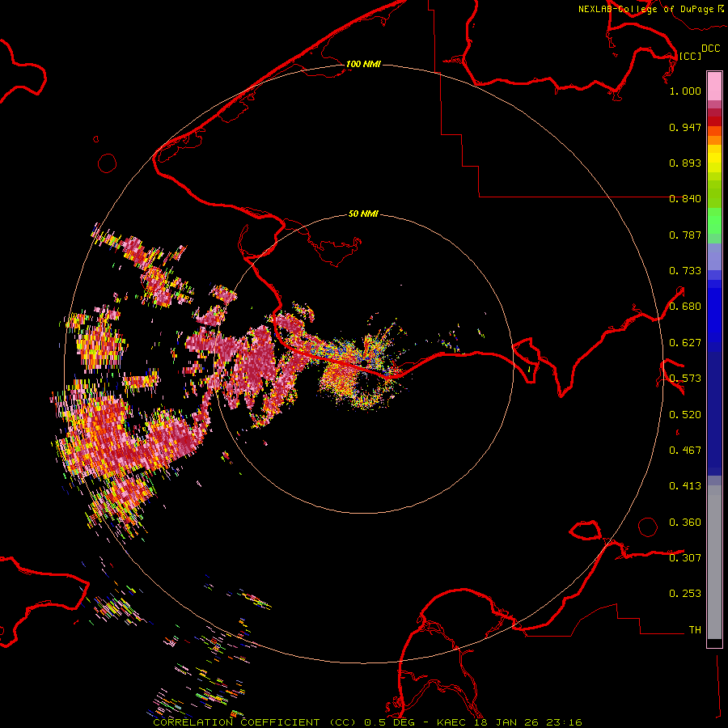Click the 0.360 scale value
728x728 pixels.
pyautogui.click(x=685, y=523)
